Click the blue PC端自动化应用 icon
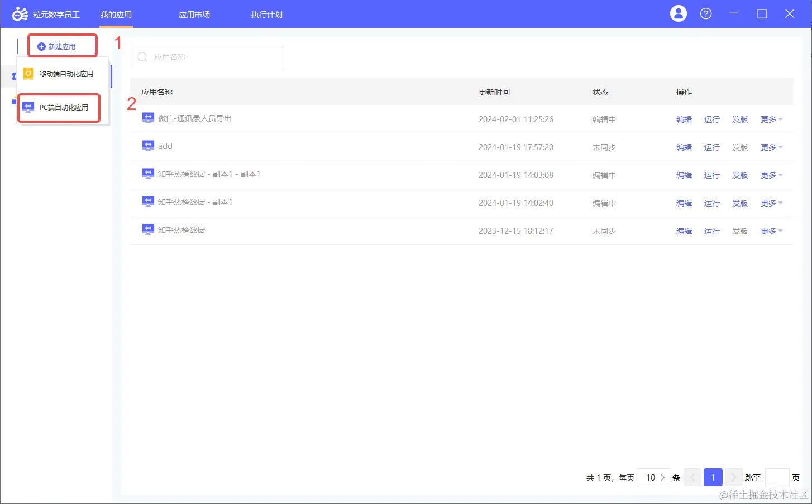 [x=28, y=107]
